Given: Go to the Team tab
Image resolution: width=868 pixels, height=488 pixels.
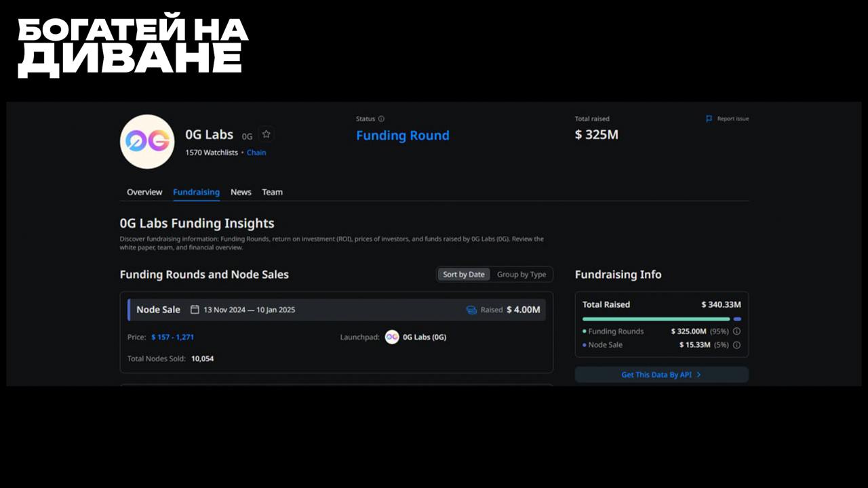Looking at the screenshot, I should [272, 192].
